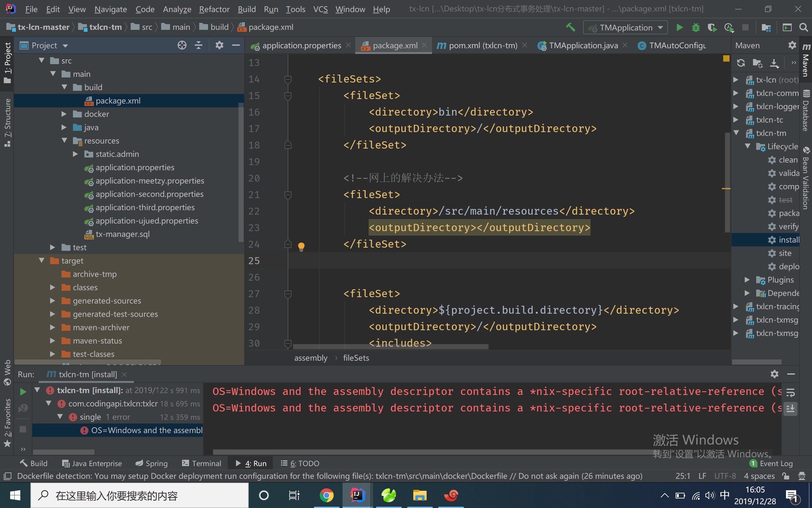Open the Windows notification center
Viewport: 812px width, 508px height.
point(793,496)
